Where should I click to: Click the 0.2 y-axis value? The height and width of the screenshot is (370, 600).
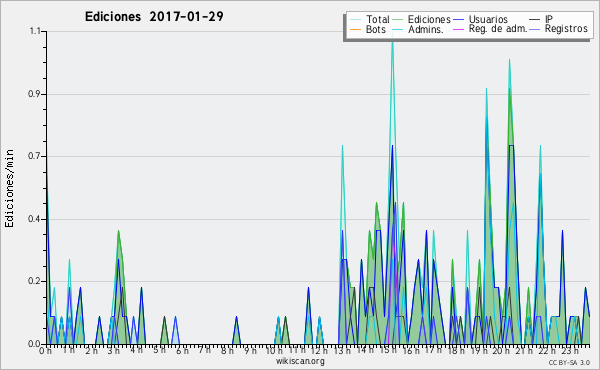tap(34, 281)
